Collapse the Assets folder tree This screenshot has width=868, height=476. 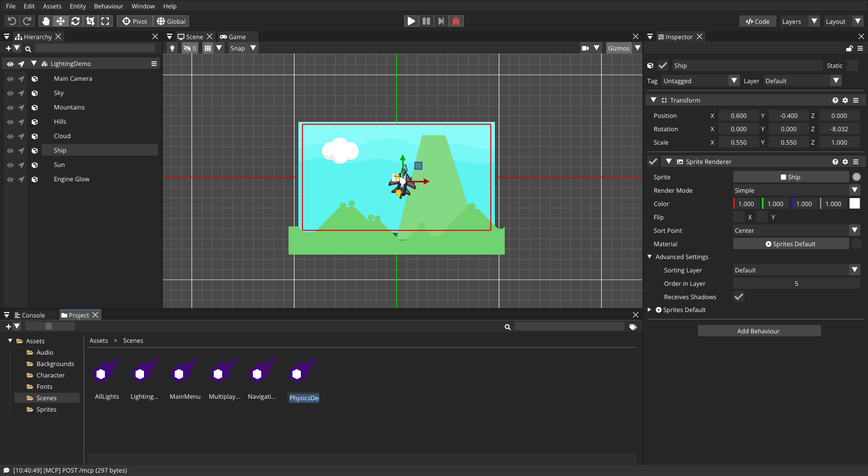(10, 341)
